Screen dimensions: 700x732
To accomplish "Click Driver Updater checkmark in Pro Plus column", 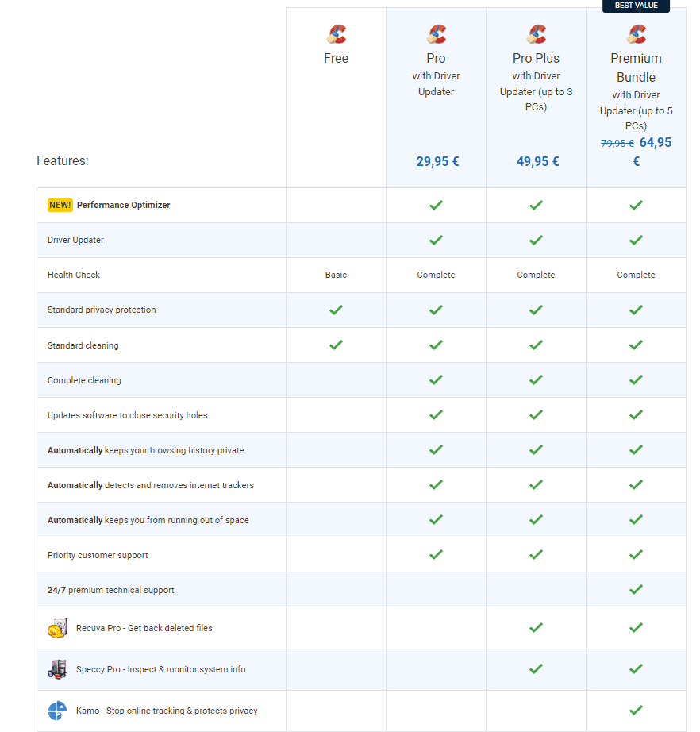I will [536, 240].
